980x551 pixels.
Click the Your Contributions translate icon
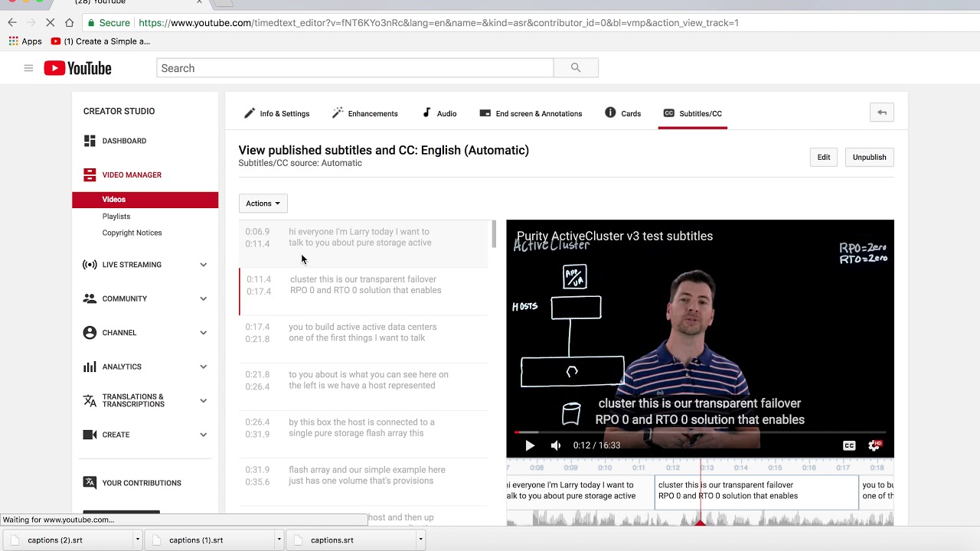[90, 483]
